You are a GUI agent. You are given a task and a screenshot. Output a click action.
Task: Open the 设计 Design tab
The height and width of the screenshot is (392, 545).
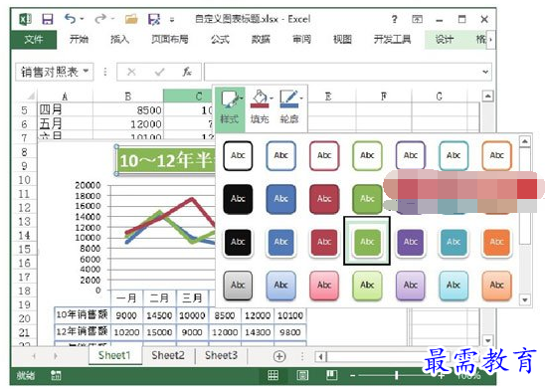445,40
